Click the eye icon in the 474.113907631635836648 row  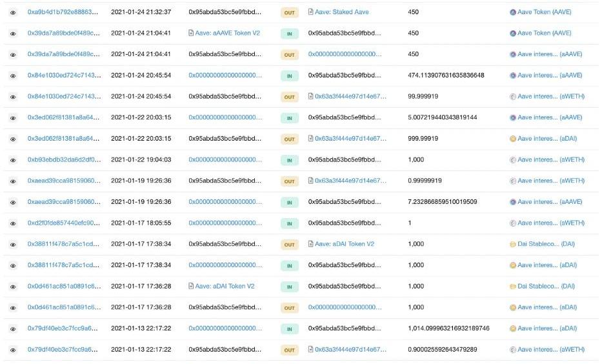pos(13,76)
